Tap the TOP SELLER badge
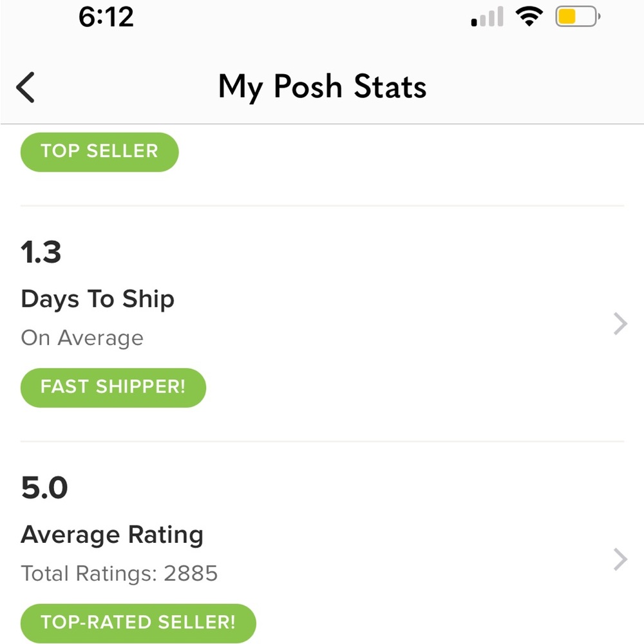644x644 pixels. [99, 152]
